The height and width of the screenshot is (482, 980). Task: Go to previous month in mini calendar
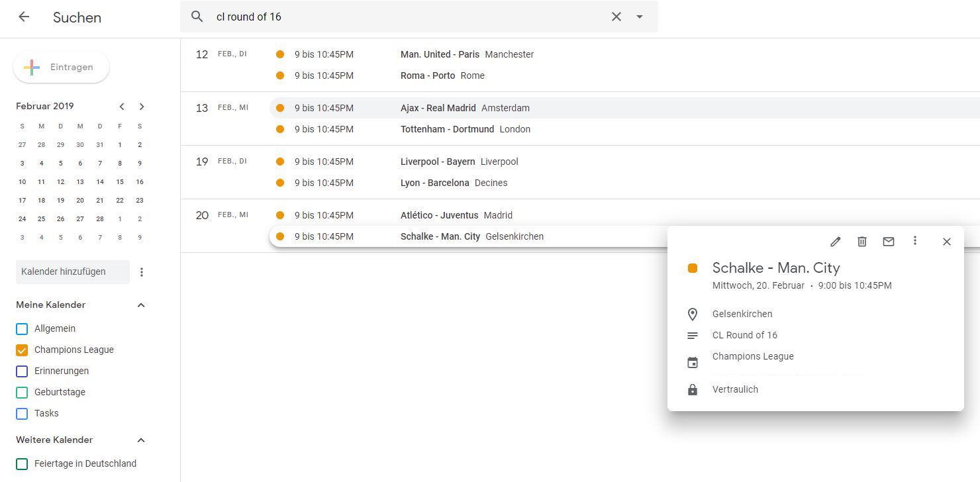tap(122, 106)
